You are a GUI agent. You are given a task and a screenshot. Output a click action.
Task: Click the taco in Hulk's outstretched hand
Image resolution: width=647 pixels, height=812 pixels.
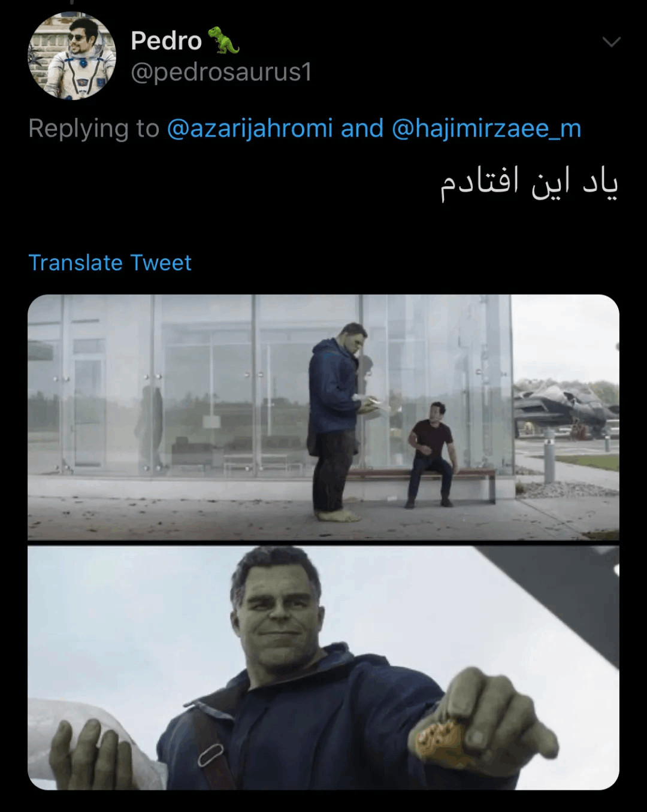(440, 743)
